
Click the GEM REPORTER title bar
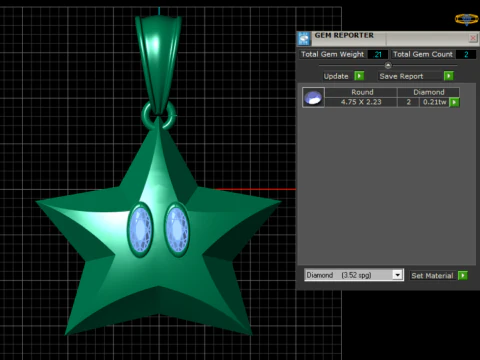(x=387, y=38)
